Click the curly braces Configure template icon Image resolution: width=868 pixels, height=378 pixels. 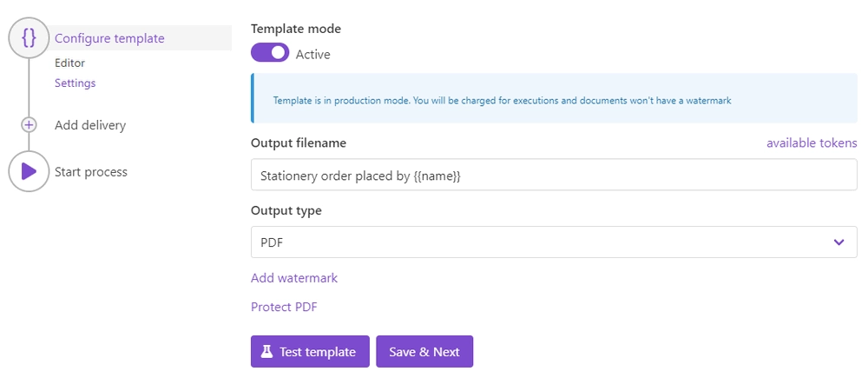click(x=29, y=37)
